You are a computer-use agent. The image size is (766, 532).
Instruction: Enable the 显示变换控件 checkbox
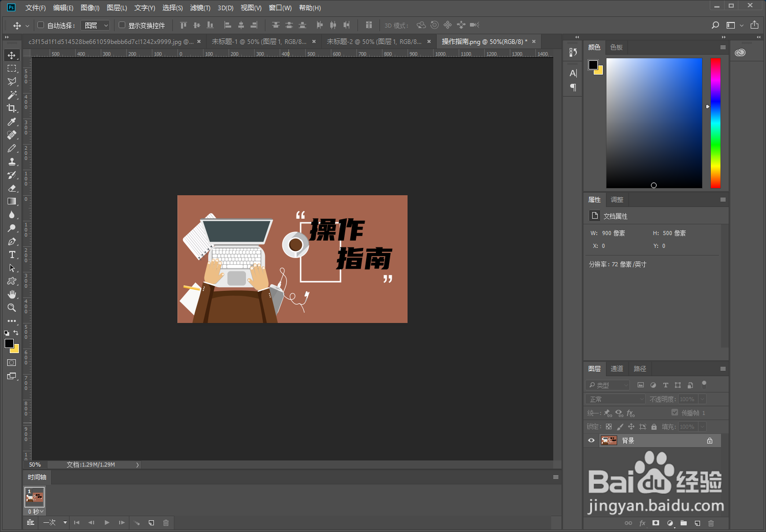122,25
